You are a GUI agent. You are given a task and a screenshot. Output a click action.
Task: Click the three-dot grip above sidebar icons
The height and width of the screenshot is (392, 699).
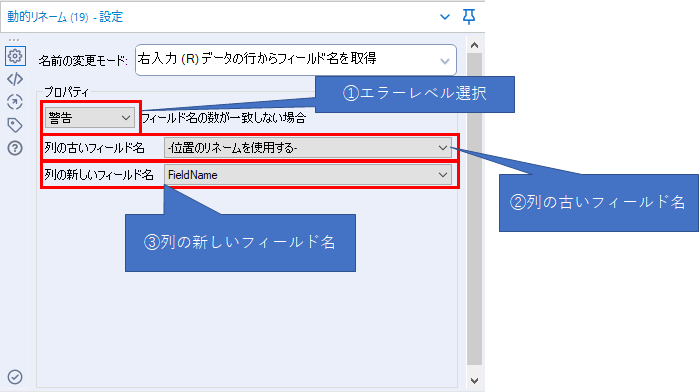click(x=14, y=40)
